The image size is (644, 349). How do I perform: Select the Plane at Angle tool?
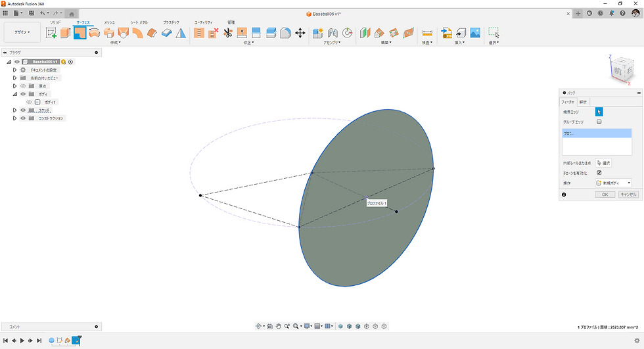point(379,33)
